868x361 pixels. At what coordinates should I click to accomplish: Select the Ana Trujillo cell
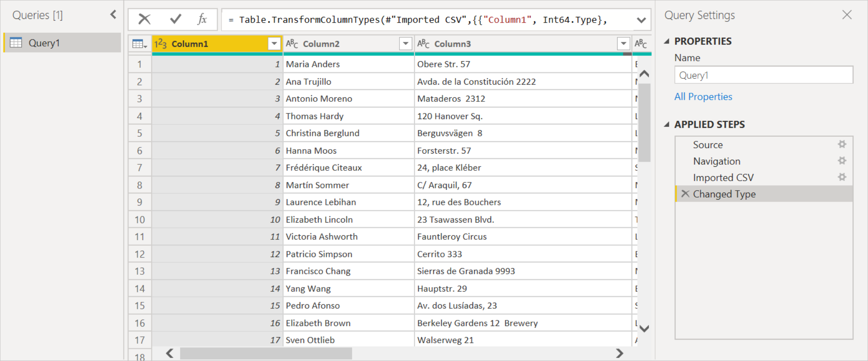(x=349, y=81)
